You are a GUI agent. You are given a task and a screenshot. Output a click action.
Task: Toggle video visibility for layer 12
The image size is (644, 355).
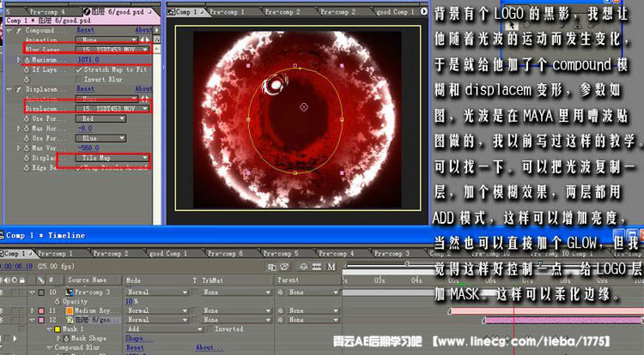[x=2, y=320]
